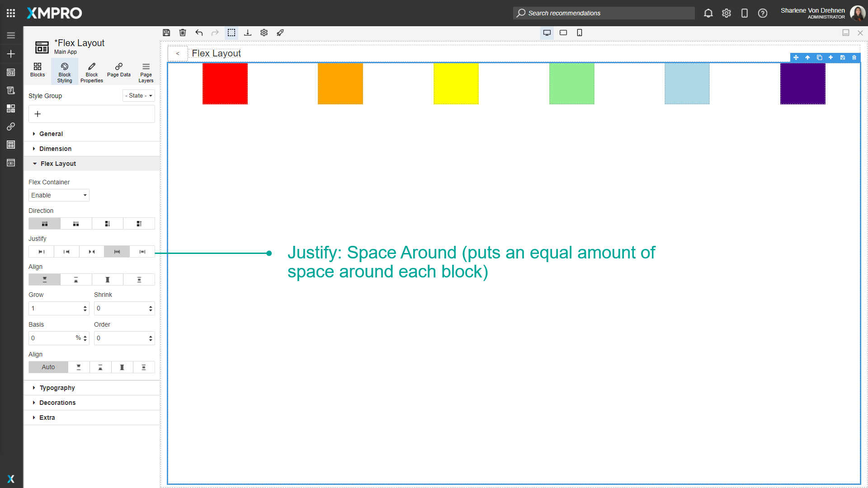Click the Undo arrow icon
Image resolution: width=868 pixels, height=488 pixels.
tap(199, 33)
